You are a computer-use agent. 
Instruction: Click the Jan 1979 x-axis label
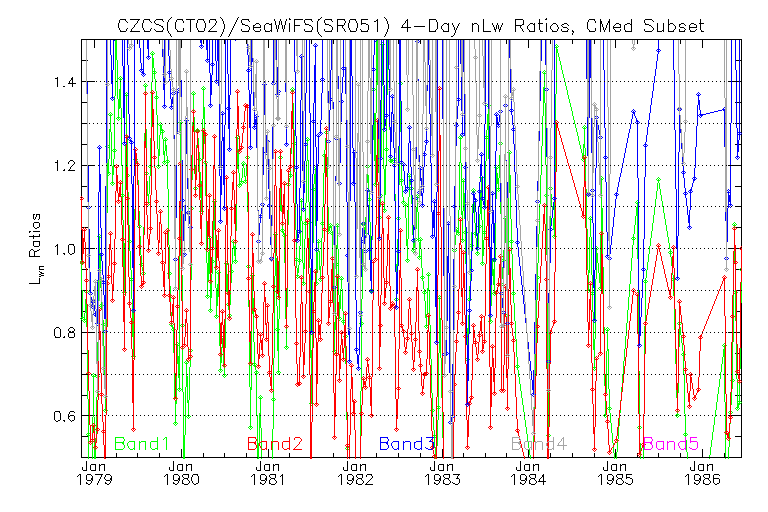tap(94, 473)
